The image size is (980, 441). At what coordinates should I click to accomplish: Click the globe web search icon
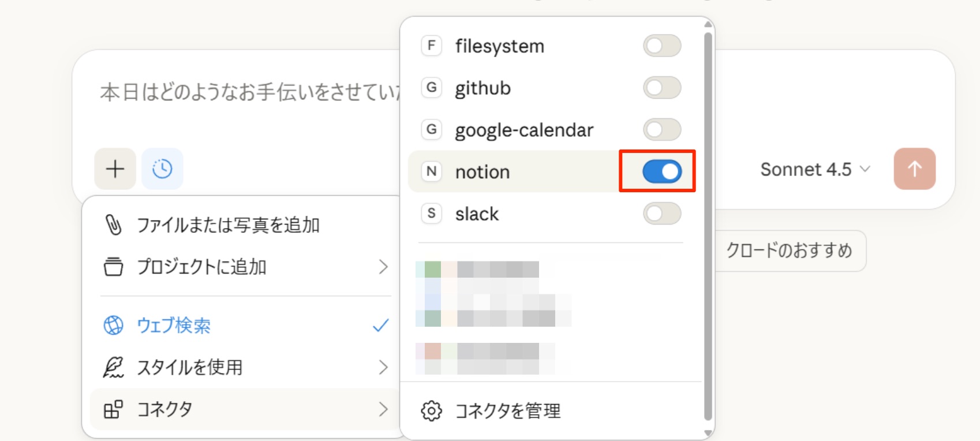pos(113,326)
